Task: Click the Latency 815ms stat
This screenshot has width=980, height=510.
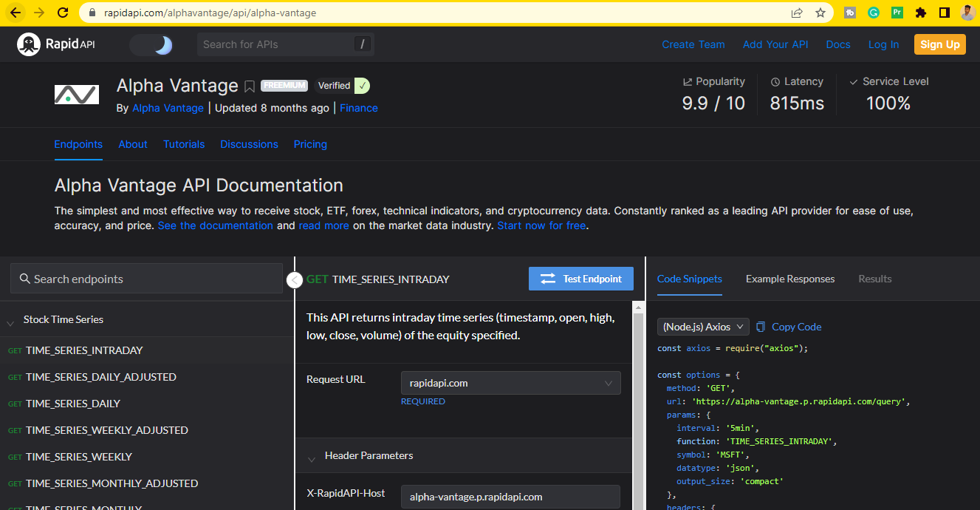Action: (x=797, y=94)
